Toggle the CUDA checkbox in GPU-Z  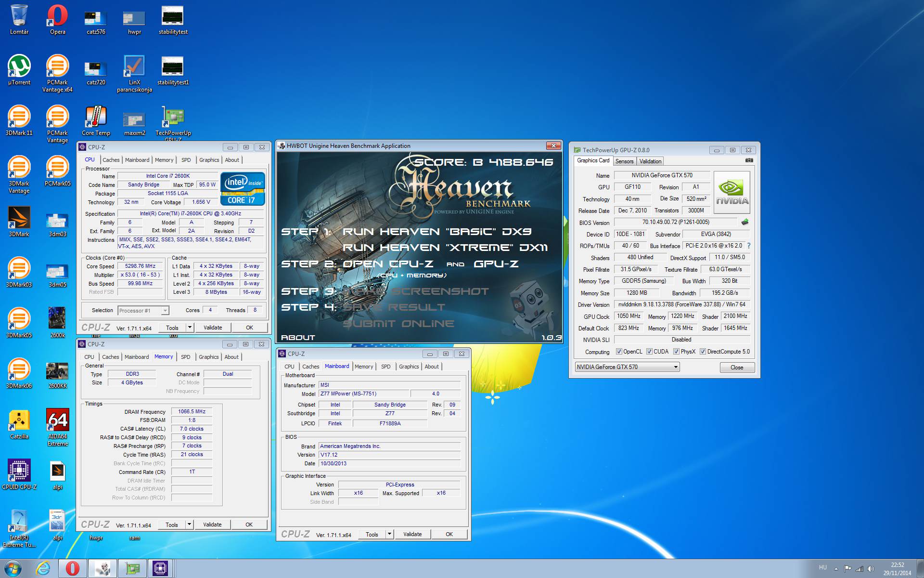tap(649, 352)
